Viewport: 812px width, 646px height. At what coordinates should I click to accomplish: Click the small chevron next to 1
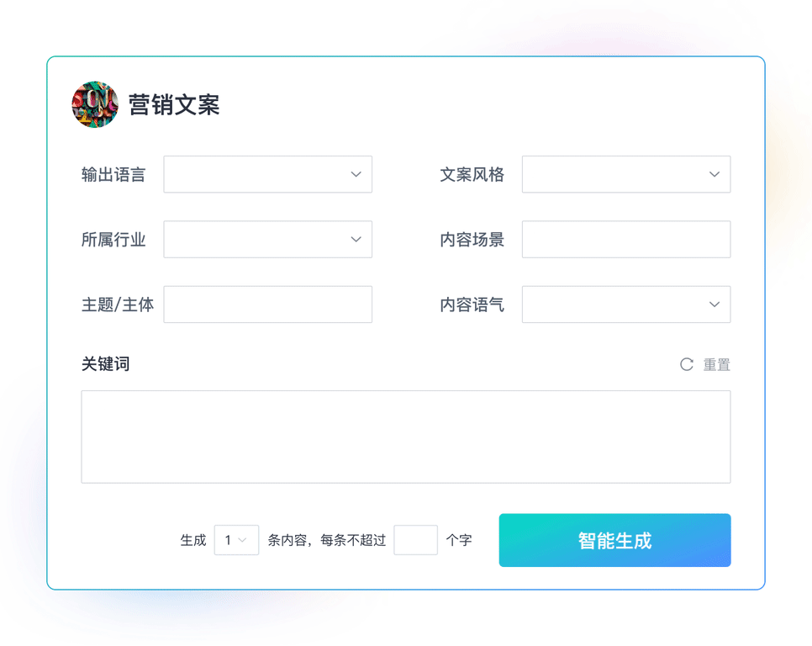(242, 540)
